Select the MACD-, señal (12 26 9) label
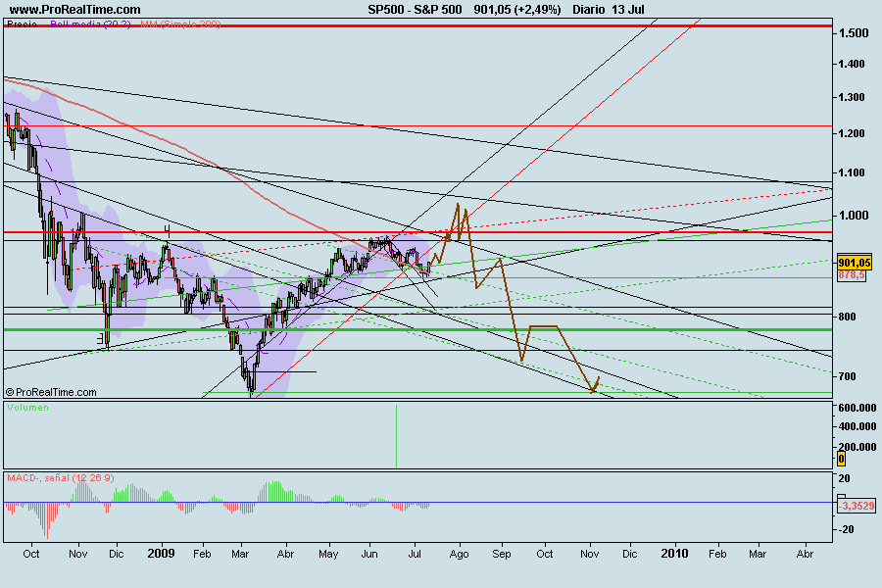Image resolution: width=882 pixels, height=588 pixels. coord(60,477)
